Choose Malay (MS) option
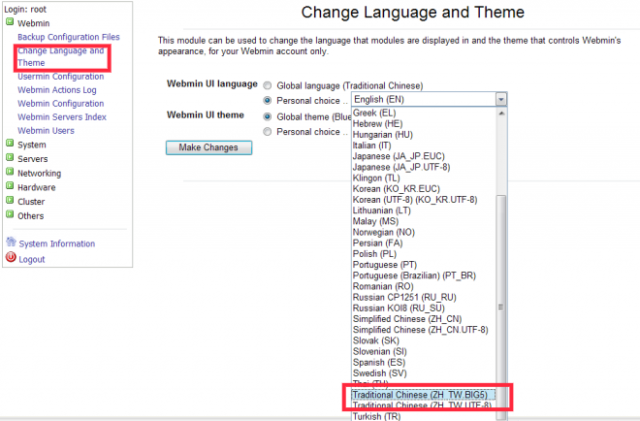Image resolution: width=640 pixels, height=421 pixels. 424,221
